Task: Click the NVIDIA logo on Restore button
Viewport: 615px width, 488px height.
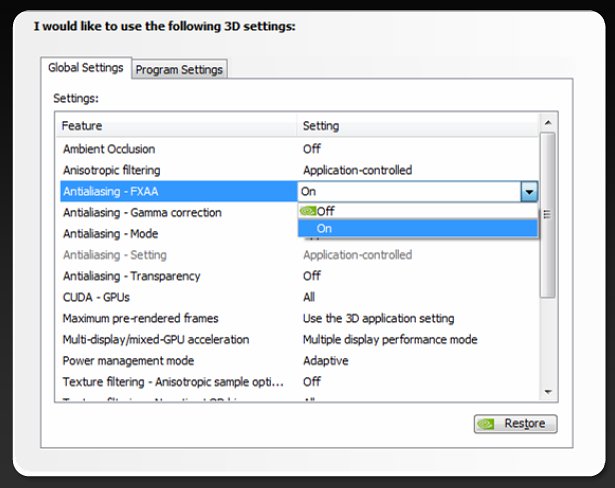Action: (x=486, y=424)
